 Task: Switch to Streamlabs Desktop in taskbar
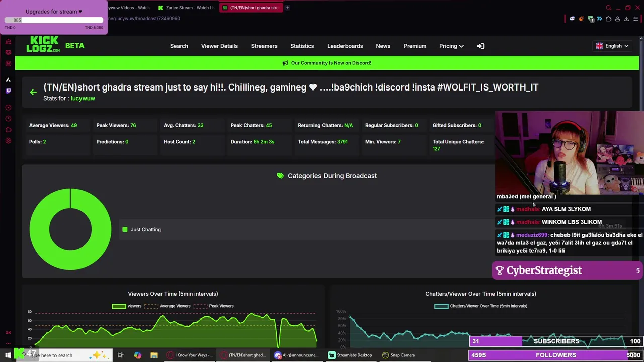350,355
